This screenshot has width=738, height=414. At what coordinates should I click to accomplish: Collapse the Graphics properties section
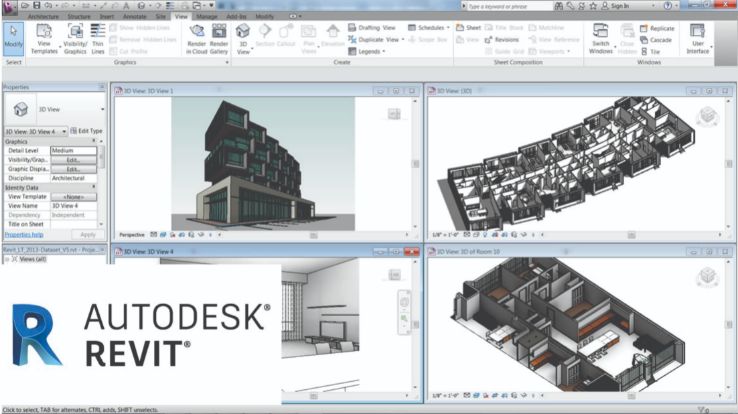point(94,141)
